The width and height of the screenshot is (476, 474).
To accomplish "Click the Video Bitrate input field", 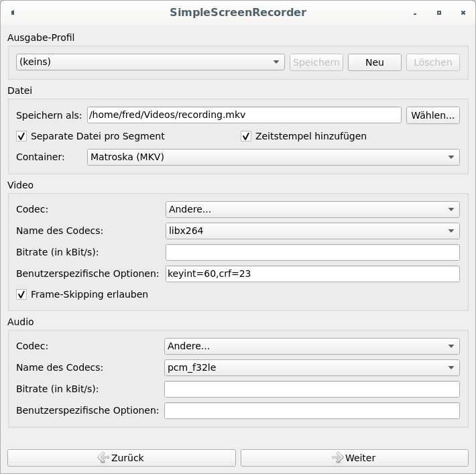I will tap(312, 253).
